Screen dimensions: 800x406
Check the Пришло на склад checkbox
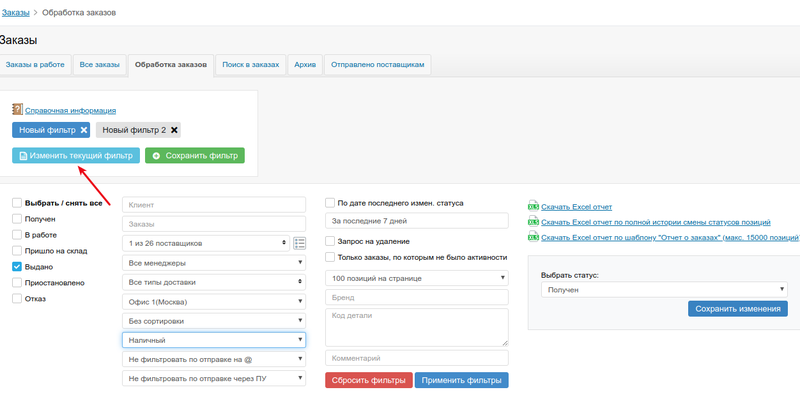point(17,251)
